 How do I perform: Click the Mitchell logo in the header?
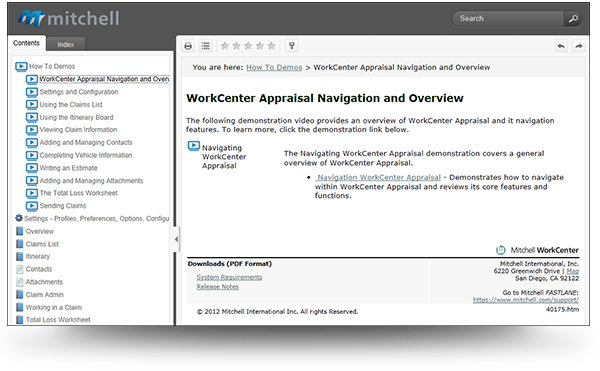point(69,18)
